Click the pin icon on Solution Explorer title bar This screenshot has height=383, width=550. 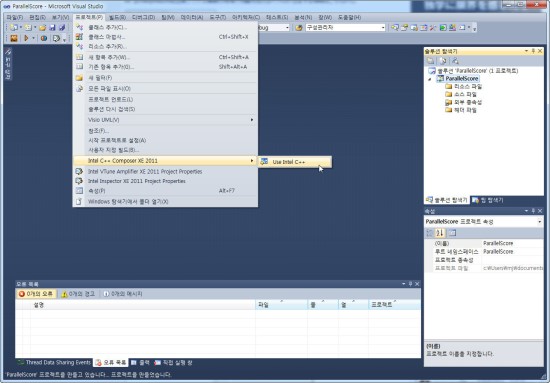pyautogui.click(x=533, y=51)
